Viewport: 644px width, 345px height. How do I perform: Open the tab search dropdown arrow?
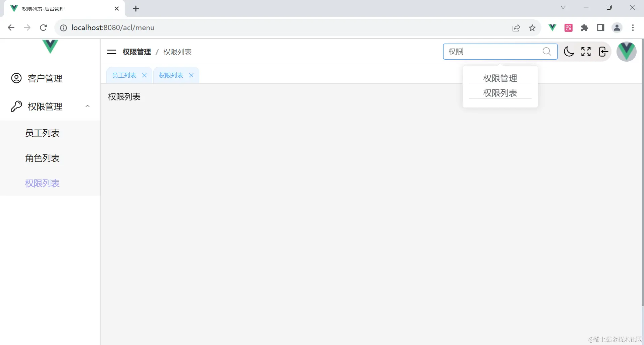(x=563, y=7)
